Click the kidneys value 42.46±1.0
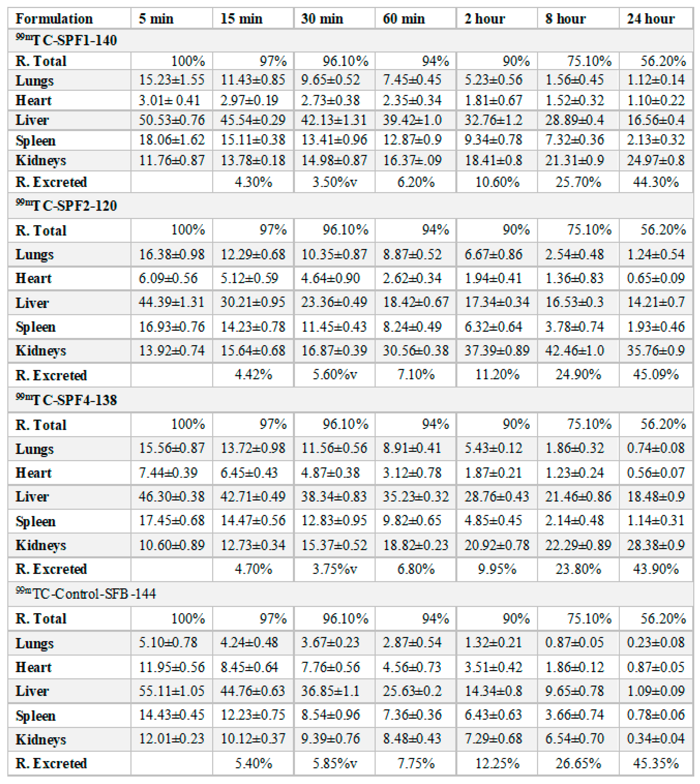Image resolution: width=700 pixels, height=784 pixels. tap(574, 351)
